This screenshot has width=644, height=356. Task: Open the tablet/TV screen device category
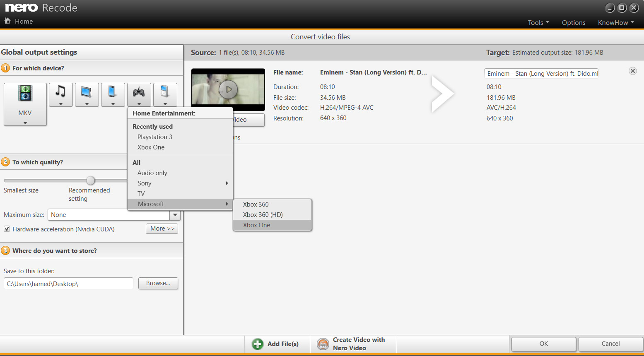coord(87,95)
